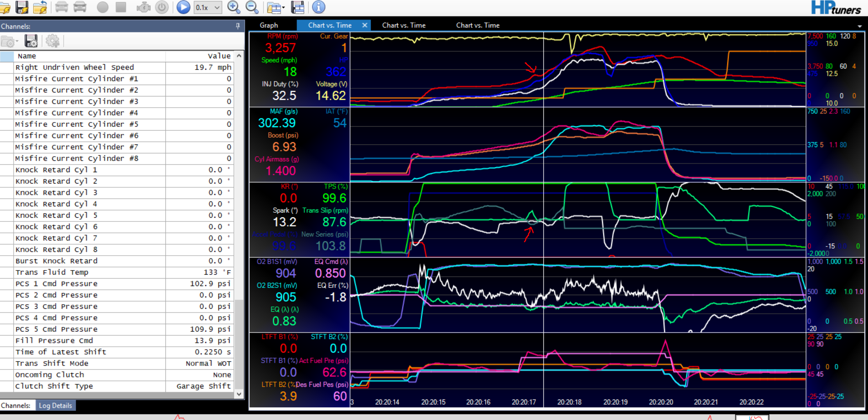Switch to the Log Details tab

[55, 405]
